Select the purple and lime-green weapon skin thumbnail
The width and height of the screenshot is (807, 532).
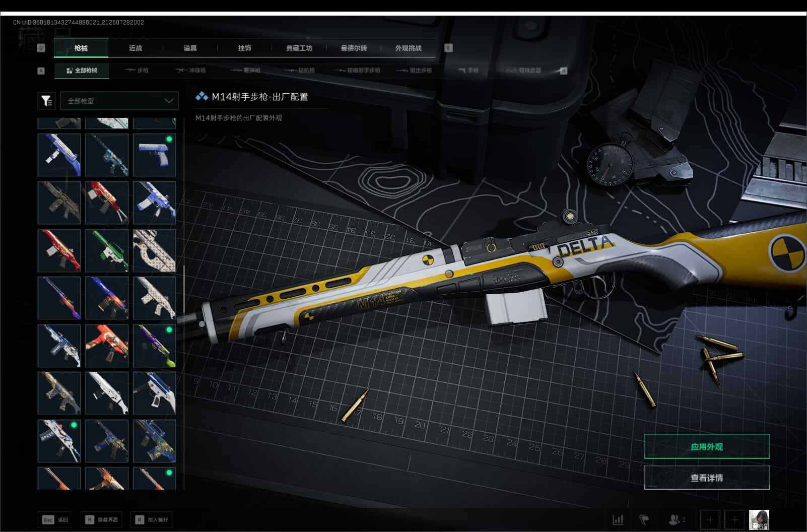tap(154, 346)
